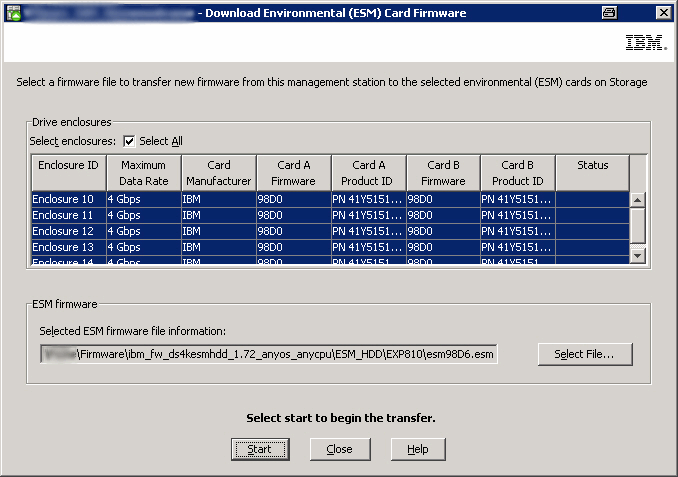The image size is (678, 477).
Task: Open Help for ESM firmware download
Action: click(417, 449)
